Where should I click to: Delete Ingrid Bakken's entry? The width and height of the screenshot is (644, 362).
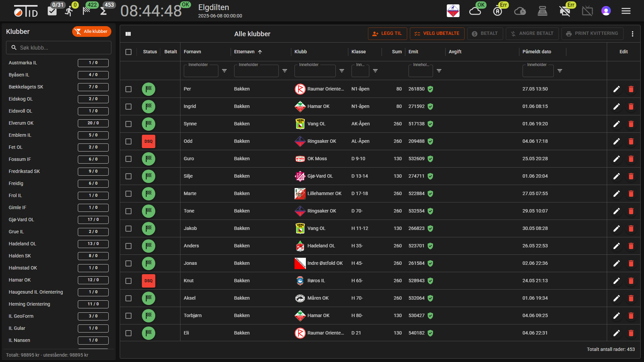point(631,107)
